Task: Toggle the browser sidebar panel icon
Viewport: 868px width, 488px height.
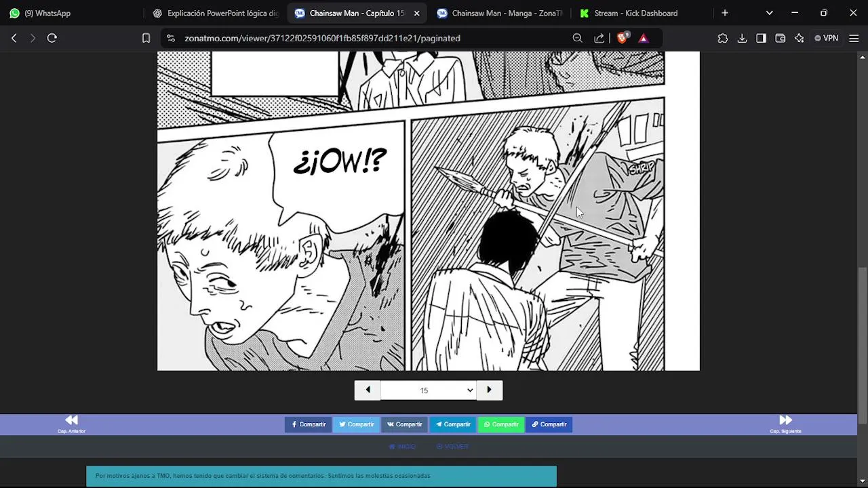Action: point(761,39)
